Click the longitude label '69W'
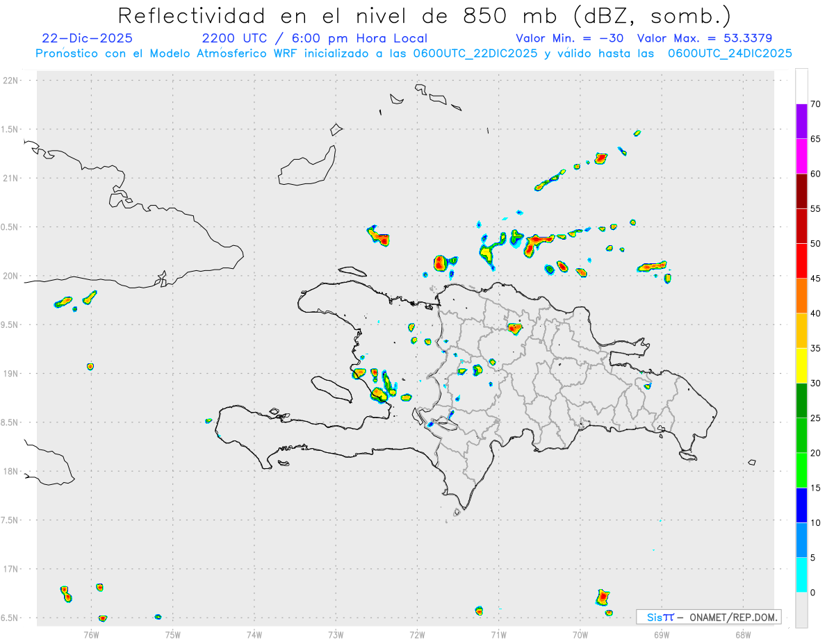The width and height of the screenshot is (834, 644). tap(661, 634)
